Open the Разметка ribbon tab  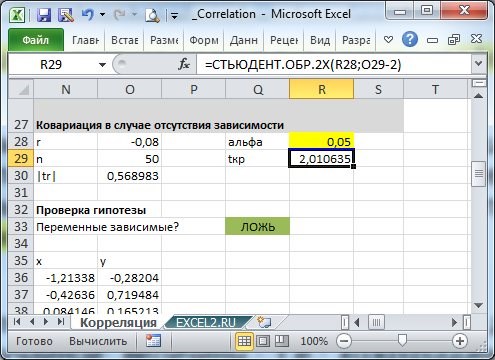[x=164, y=40]
